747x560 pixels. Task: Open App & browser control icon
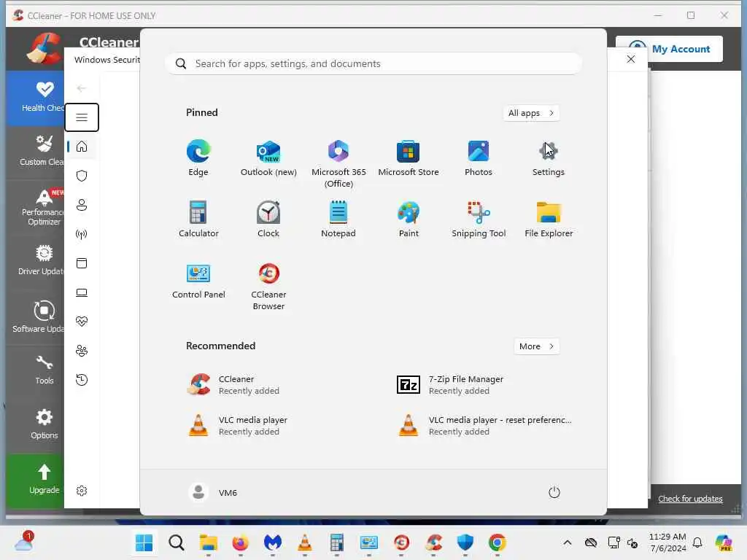coord(82,262)
